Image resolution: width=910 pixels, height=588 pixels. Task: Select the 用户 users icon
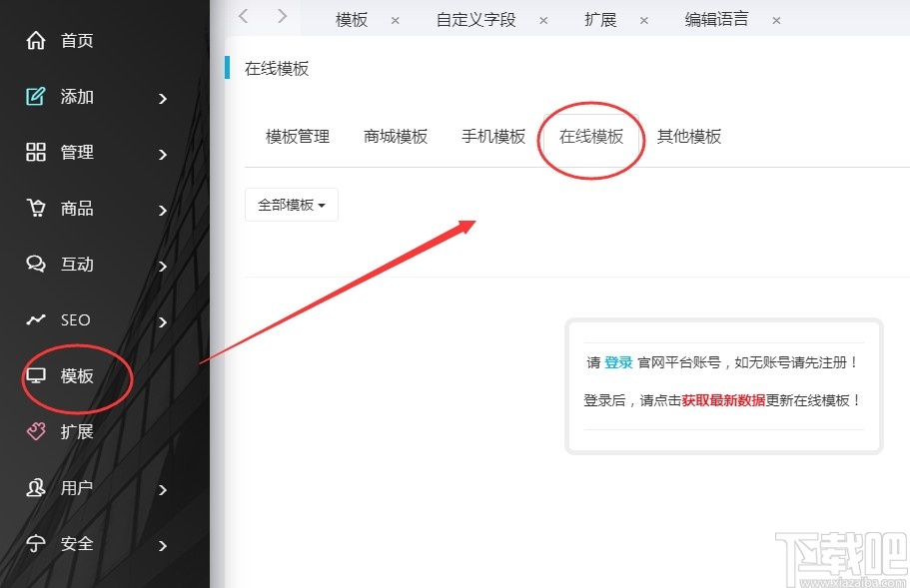[35, 487]
